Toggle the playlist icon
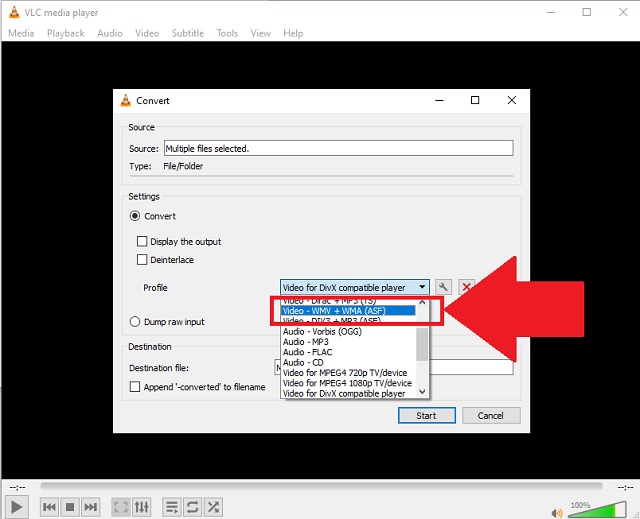640x519 pixels. coord(172,507)
